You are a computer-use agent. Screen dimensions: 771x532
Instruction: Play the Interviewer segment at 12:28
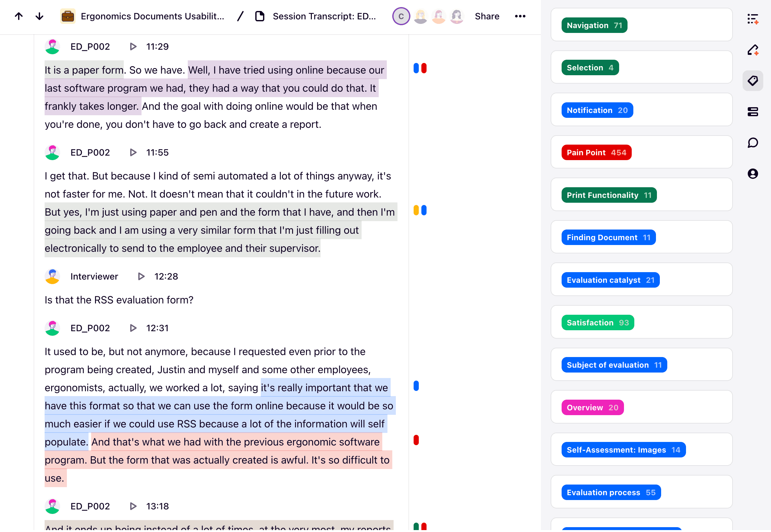coord(141,277)
